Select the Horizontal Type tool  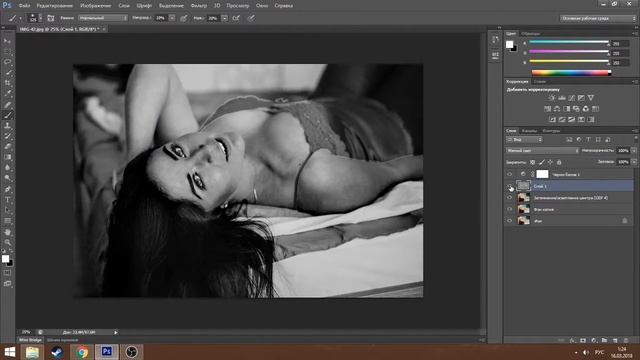tap(7, 200)
